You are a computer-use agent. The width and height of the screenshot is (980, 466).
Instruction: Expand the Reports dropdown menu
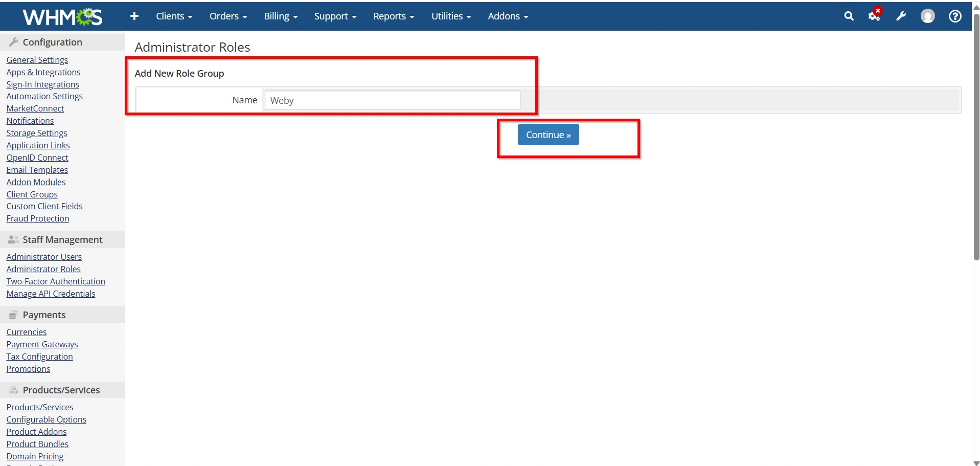[394, 16]
